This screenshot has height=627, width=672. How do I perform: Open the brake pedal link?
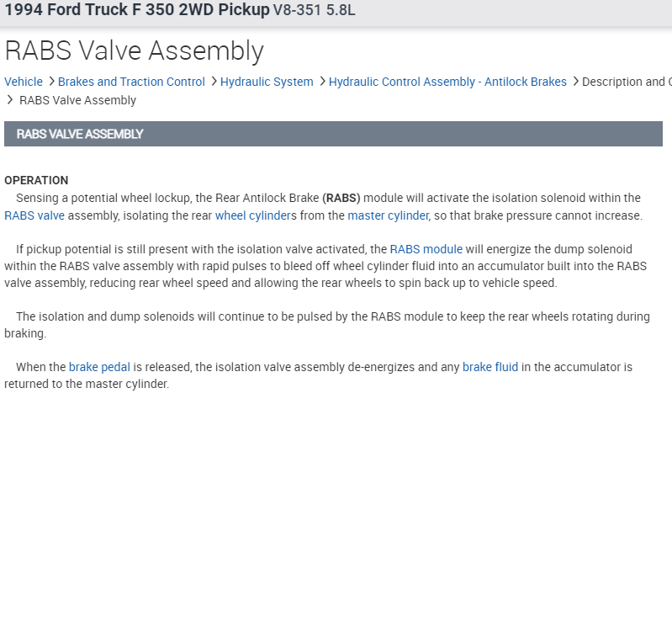(99, 367)
